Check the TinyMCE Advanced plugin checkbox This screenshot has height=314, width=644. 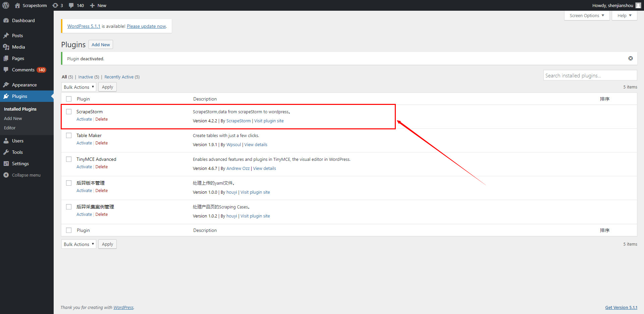click(69, 159)
